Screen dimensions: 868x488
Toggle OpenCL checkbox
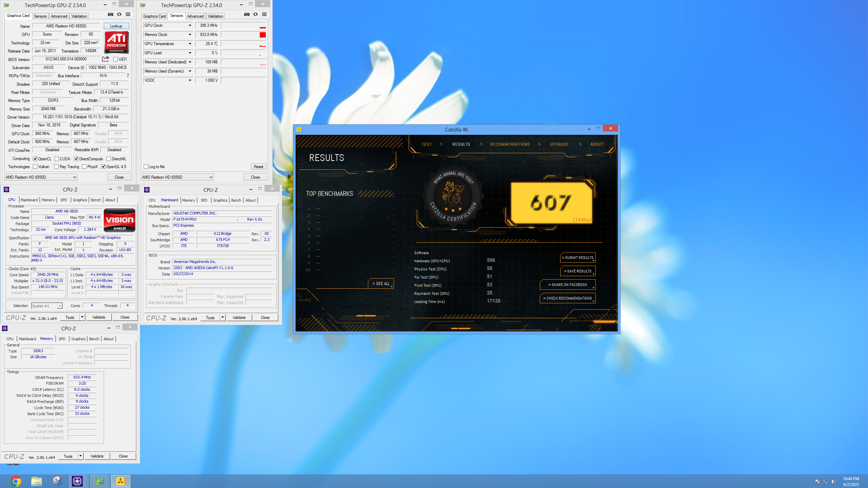(35, 159)
